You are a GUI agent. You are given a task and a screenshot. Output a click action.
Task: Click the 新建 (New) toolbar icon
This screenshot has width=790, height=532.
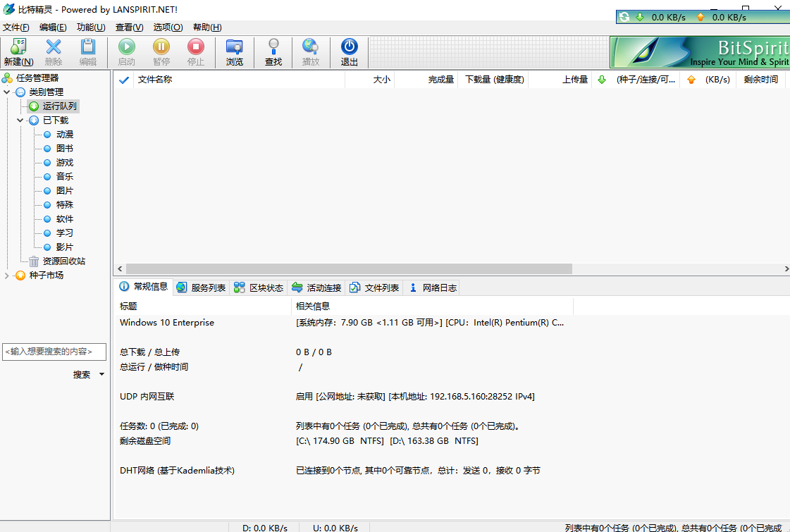[18, 51]
